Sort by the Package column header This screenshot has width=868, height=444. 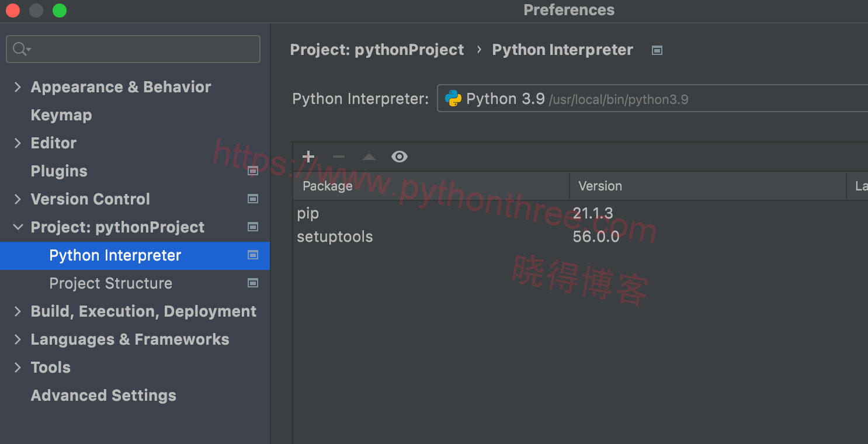pyautogui.click(x=431, y=186)
